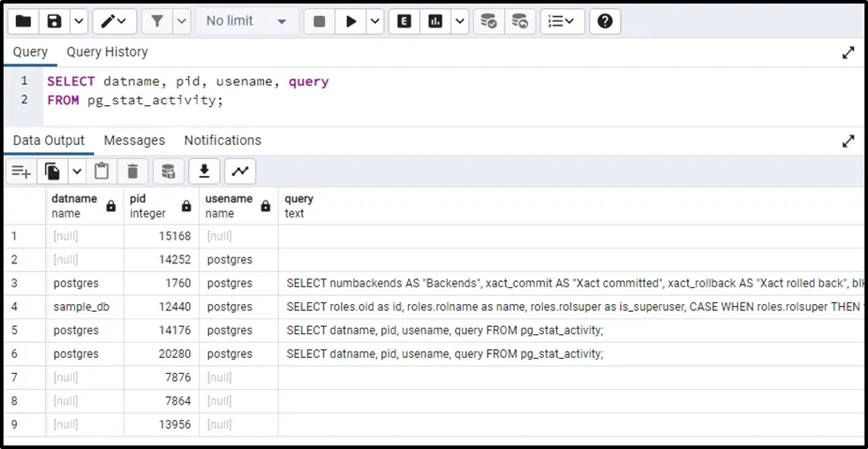Expand the Execute options dropdown arrow
The width and height of the screenshot is (868, 449).
(x=375, y=21)
